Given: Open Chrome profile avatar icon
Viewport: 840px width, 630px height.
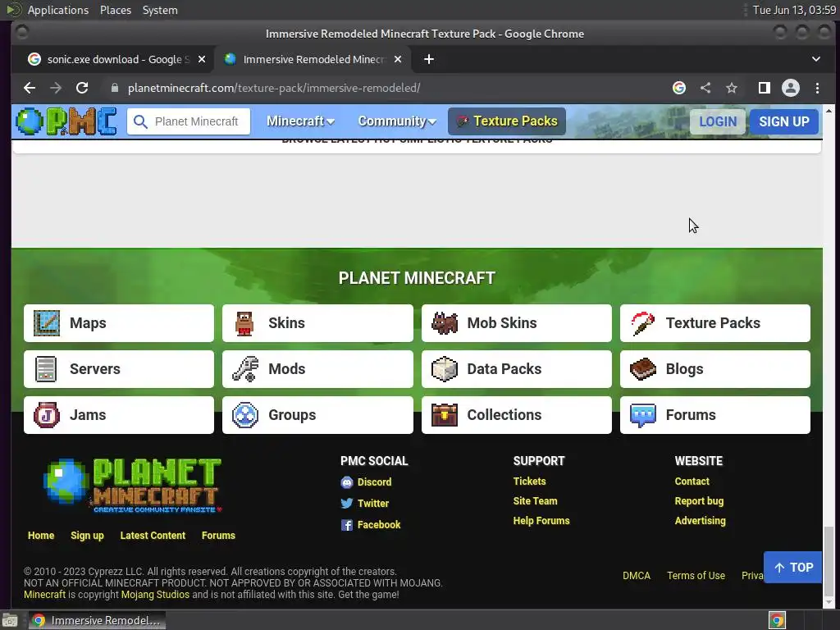Looking at the screenshot, I should coord(791,88).
